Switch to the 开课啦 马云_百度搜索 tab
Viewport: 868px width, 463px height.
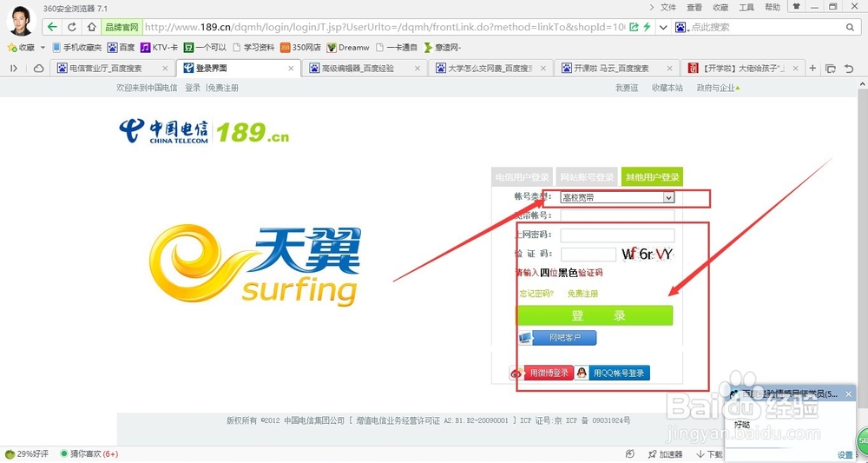(616, 68)
